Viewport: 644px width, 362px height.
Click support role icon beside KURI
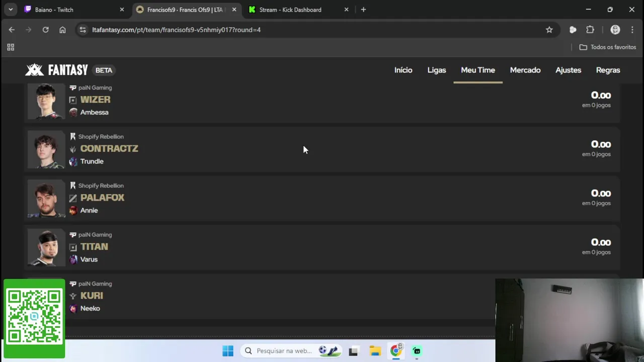73,296
